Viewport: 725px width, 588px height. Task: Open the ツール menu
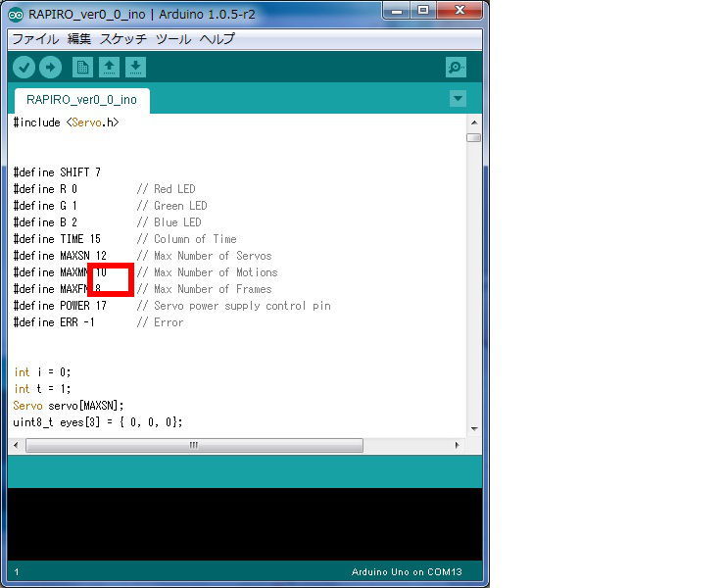click(x=173, y=39)
